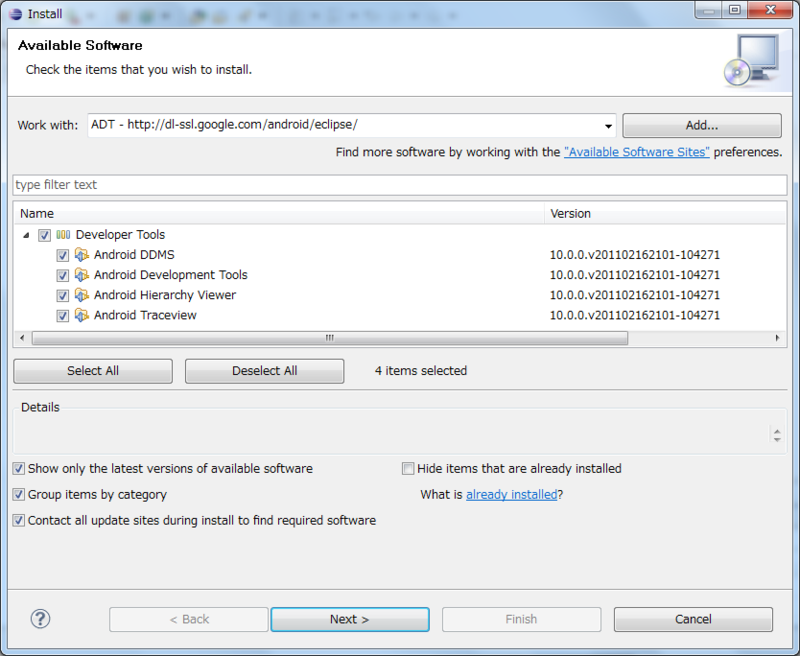
Task: Open the already installed link
Action: click(x=511, y=494)
